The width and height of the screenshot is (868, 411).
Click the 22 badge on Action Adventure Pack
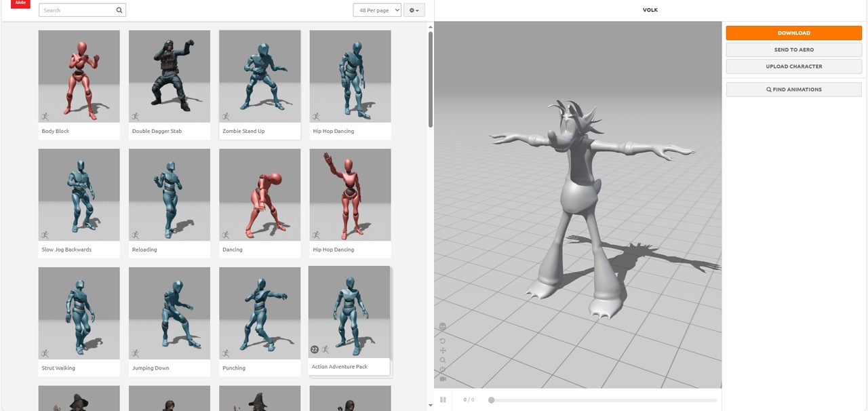315,349
